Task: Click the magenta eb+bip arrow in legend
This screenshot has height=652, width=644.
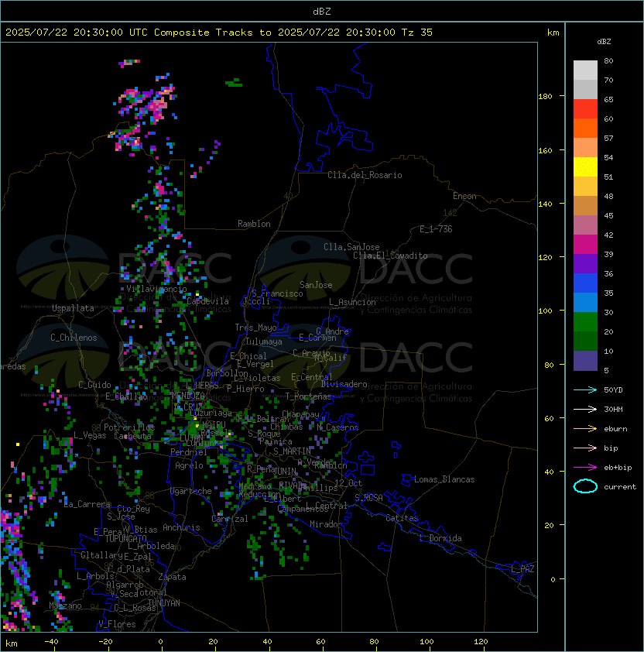Action: tap(585, 468)
